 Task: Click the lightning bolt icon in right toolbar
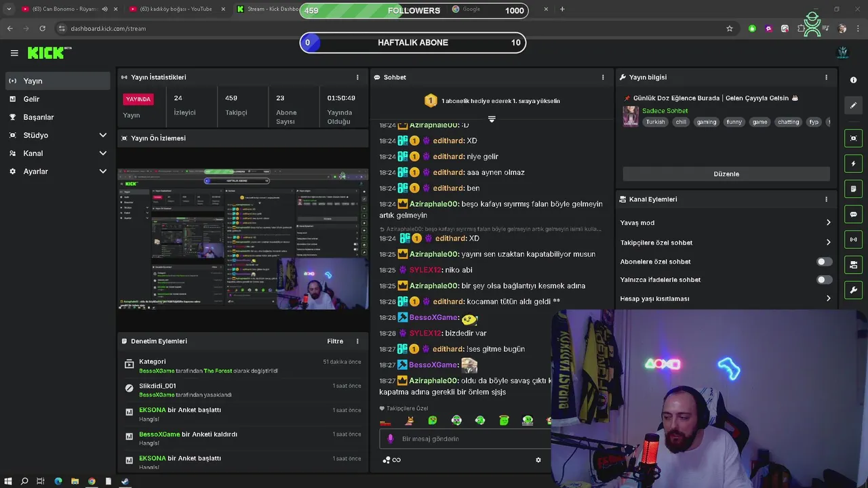[853, 163]
